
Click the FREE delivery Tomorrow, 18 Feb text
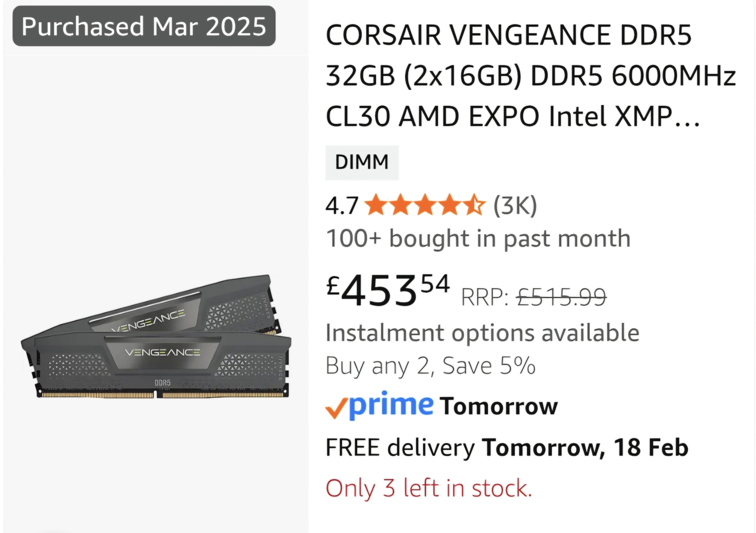[x=507, y=447]
